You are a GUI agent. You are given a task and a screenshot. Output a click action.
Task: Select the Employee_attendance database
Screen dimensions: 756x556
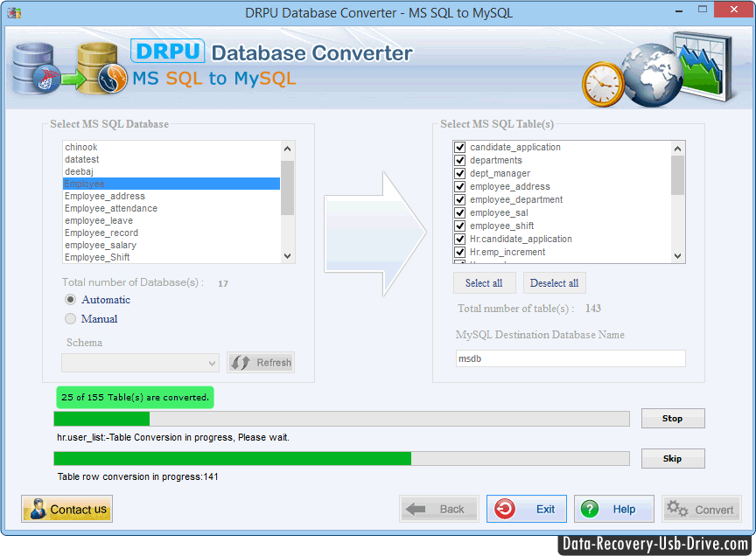[171, 208]
